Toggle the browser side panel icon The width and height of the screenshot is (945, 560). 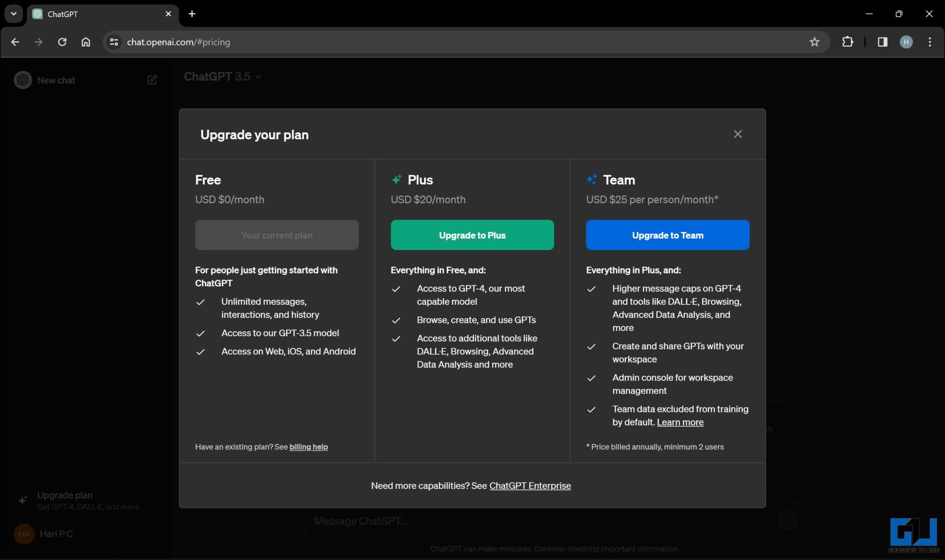point(882,42)
